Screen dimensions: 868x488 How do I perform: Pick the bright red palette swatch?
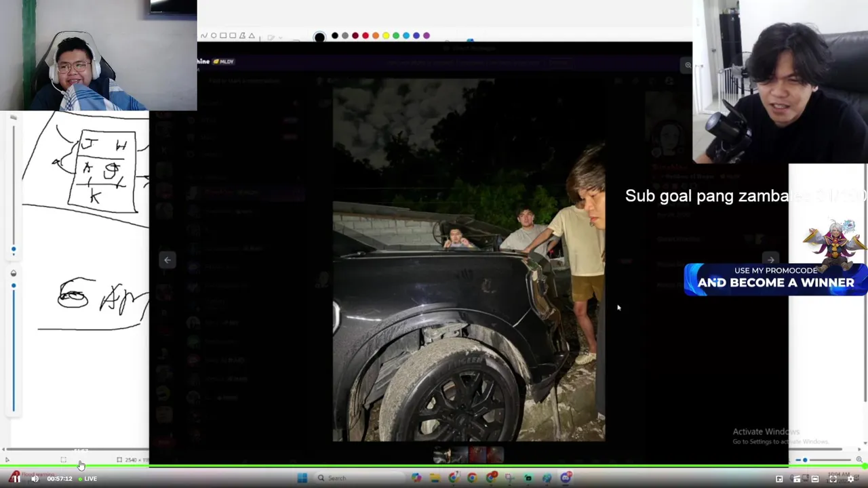(366, 35)
